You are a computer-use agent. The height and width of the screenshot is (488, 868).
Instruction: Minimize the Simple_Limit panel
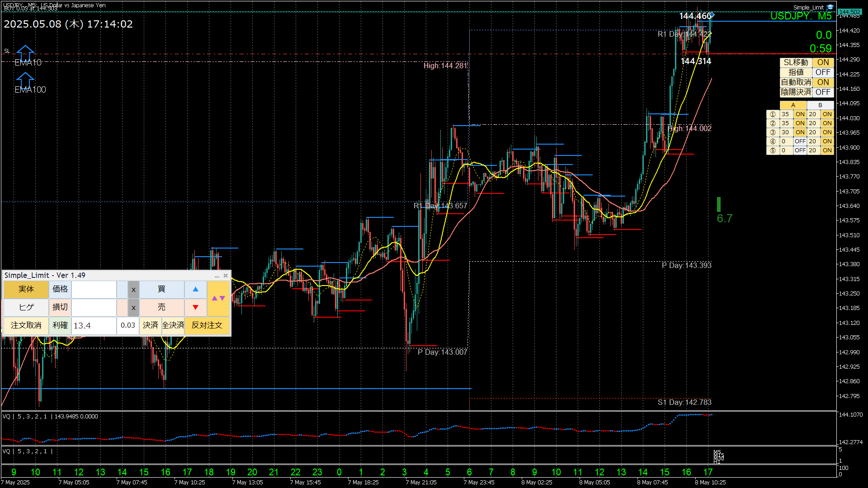(217, 276)
